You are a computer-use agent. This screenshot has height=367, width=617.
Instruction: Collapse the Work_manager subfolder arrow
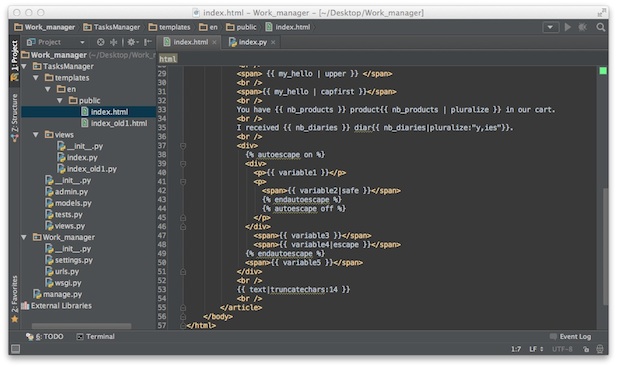point(24,238)
